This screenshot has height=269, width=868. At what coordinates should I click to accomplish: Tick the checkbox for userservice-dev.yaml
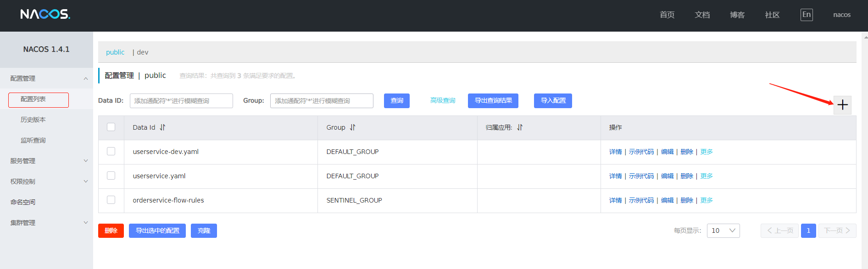(x=111, y=151)
